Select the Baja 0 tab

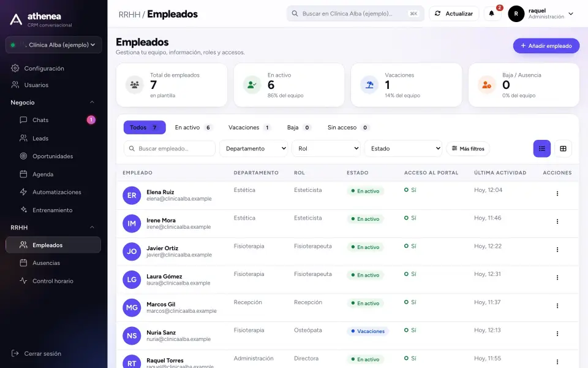[299, 128]
